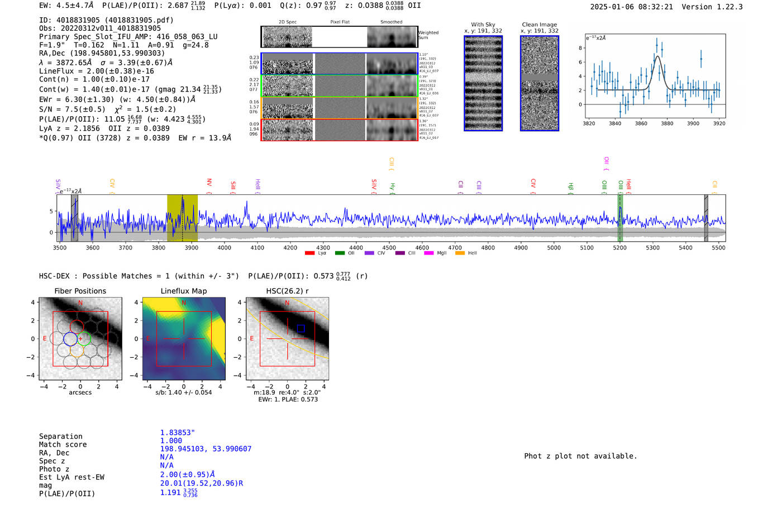Open the Lineflux Map panel
This screenshot has height=532, width=782.
coord(184,338)
